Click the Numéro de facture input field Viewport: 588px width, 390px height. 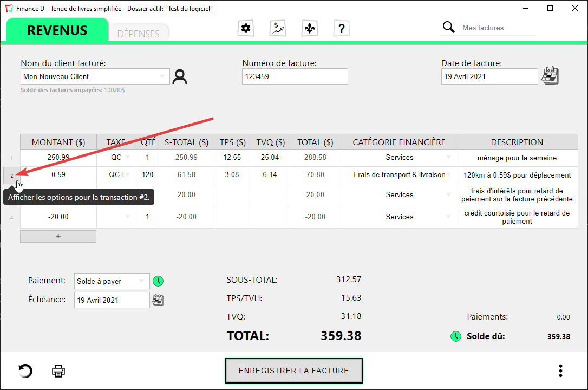(x=295, y=76)
